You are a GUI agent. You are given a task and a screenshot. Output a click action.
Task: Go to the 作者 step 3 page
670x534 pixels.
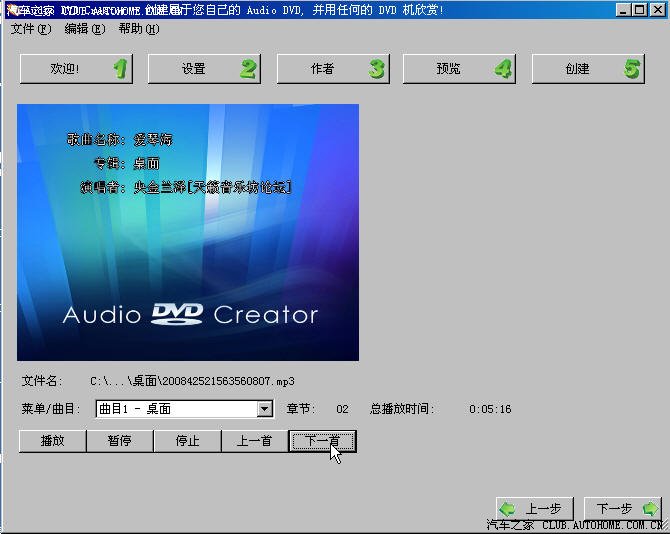(332, 69)
